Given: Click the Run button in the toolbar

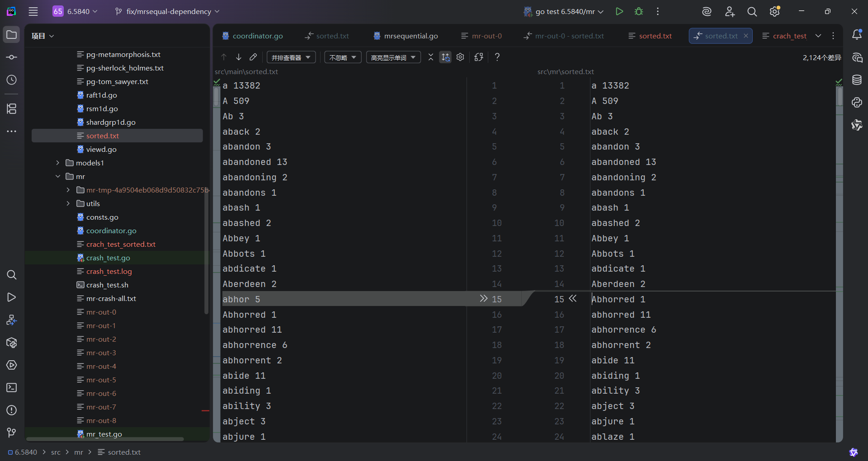Looking at the screenshot, I should (619, 11).
